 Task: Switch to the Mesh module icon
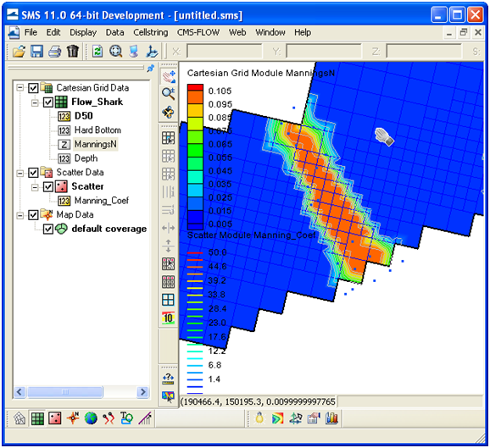[x=19, y=418]
